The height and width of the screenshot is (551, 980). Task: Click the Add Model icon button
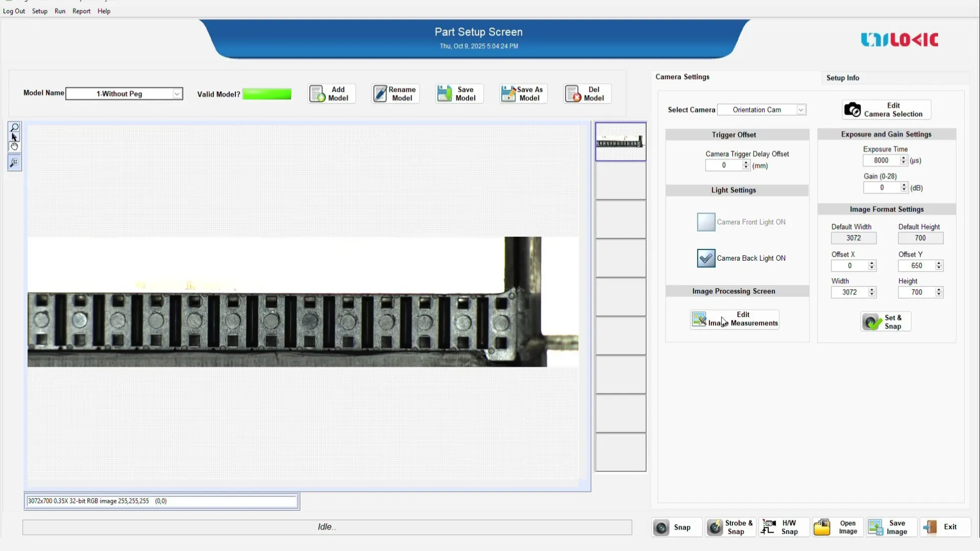[317, 94]
